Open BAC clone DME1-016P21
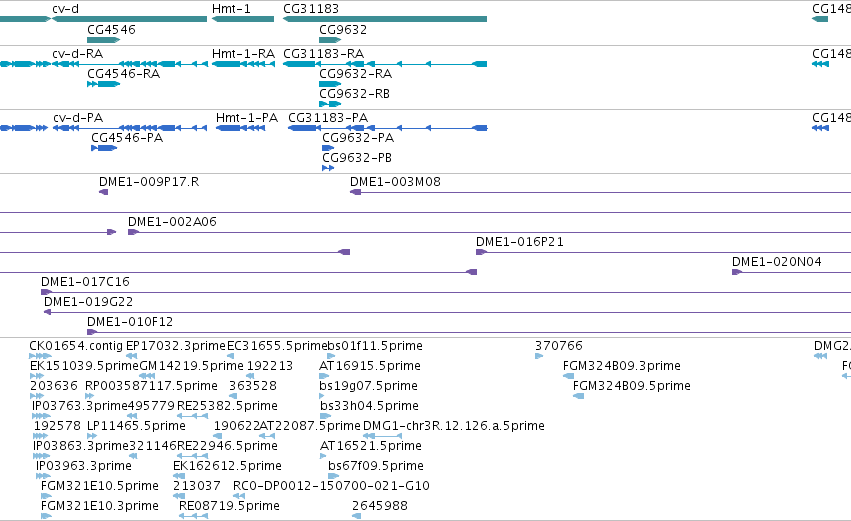851x521 pixels. click(x=663, y=252)
